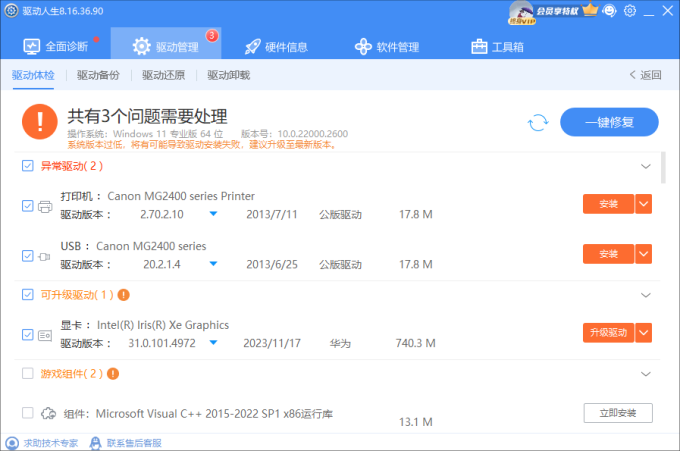Open the 工具箱 tab
Screen dimensions: 680x451
tap(497, 46)
